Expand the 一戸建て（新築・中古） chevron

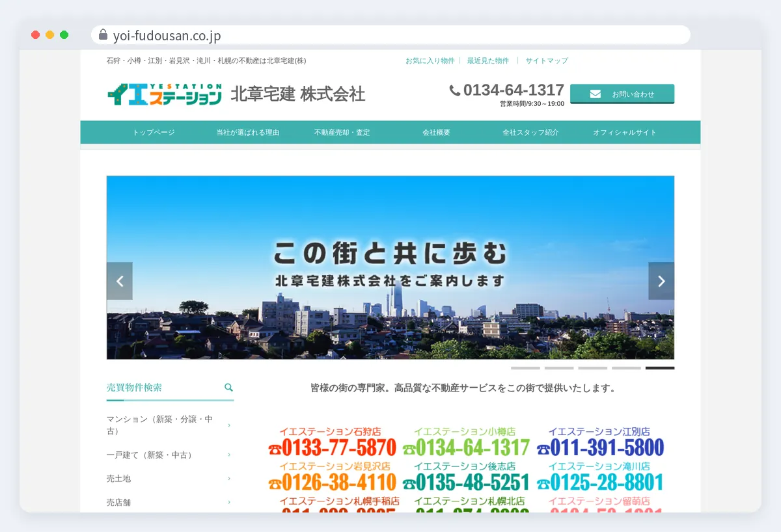click(x=229, y=455)
